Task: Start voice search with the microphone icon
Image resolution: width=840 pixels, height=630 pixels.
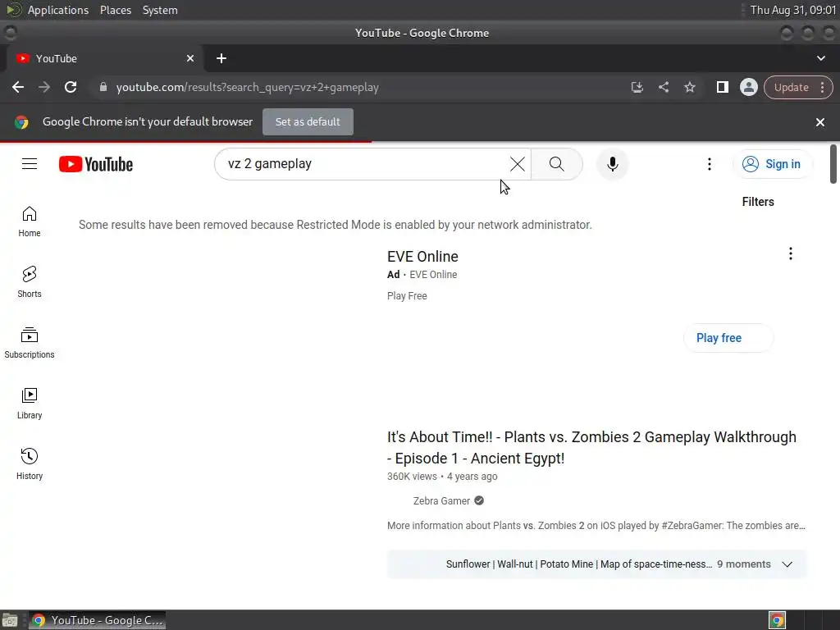Action: (x=612, y=164)
